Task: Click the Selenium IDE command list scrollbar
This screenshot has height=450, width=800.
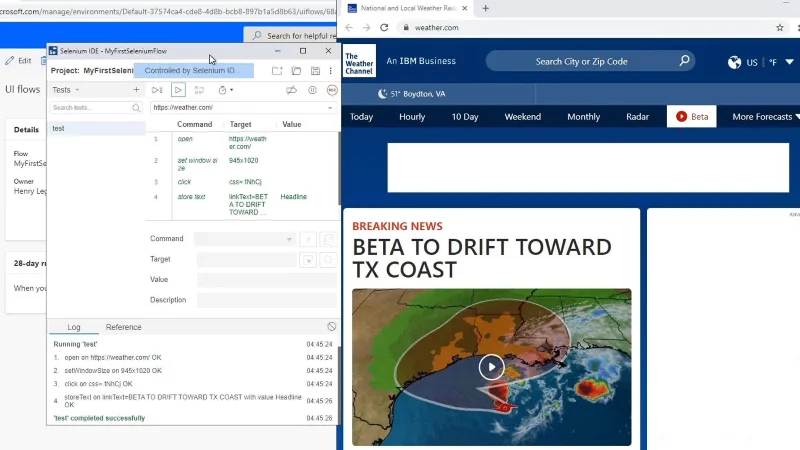Action: [x=338, y=168]
